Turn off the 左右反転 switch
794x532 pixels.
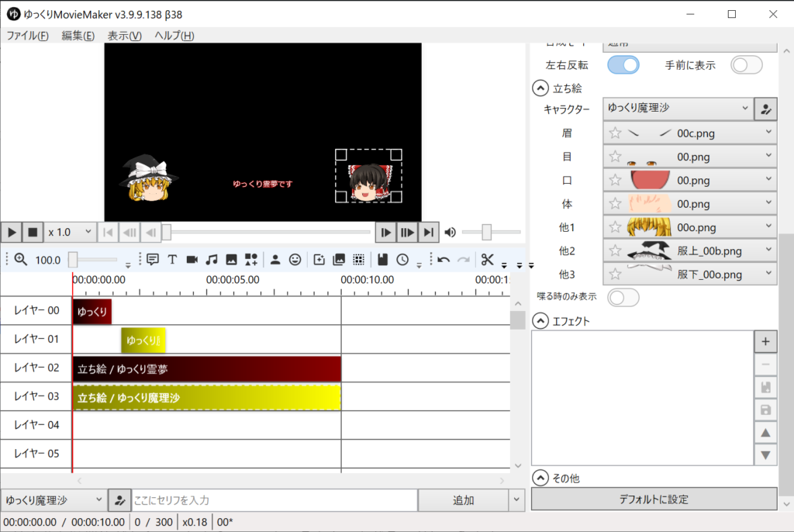tap(623, 65)
